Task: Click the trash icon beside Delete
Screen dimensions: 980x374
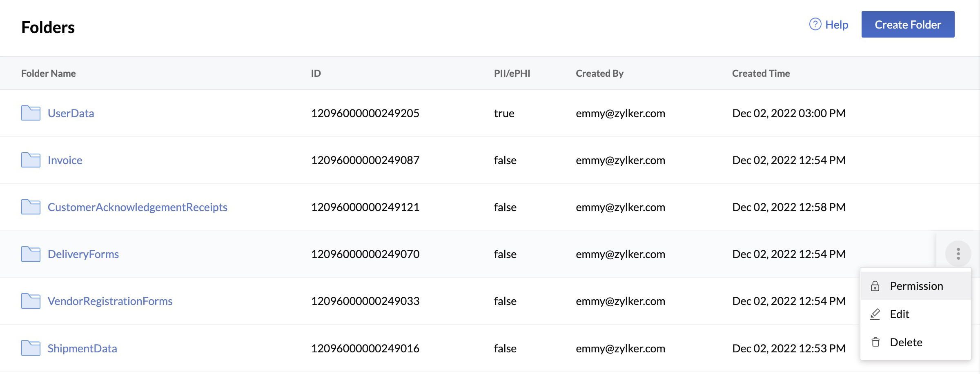Action: 875,342
